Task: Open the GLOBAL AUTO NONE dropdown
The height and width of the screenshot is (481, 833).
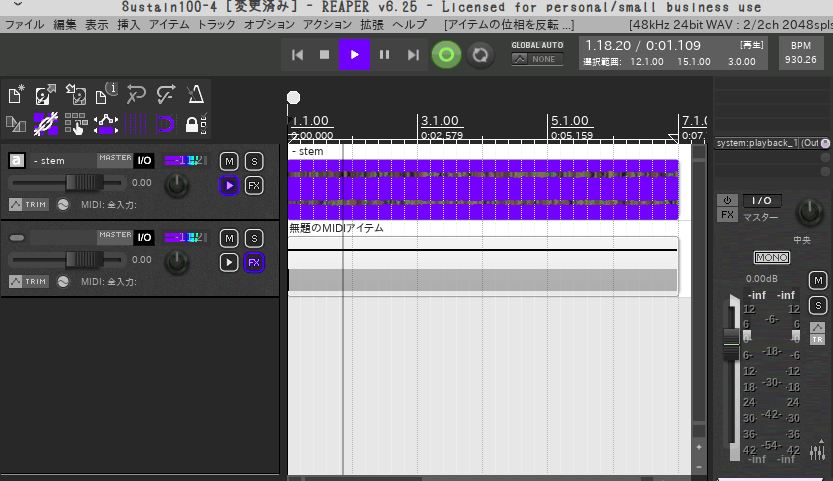Action: pos(537,59)
